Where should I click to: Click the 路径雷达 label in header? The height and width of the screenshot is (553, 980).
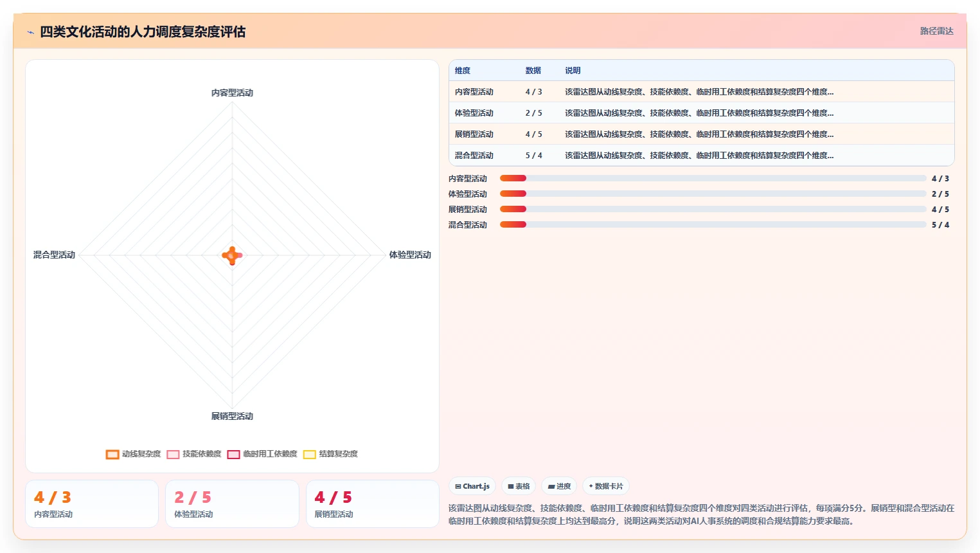click(936, 31)
